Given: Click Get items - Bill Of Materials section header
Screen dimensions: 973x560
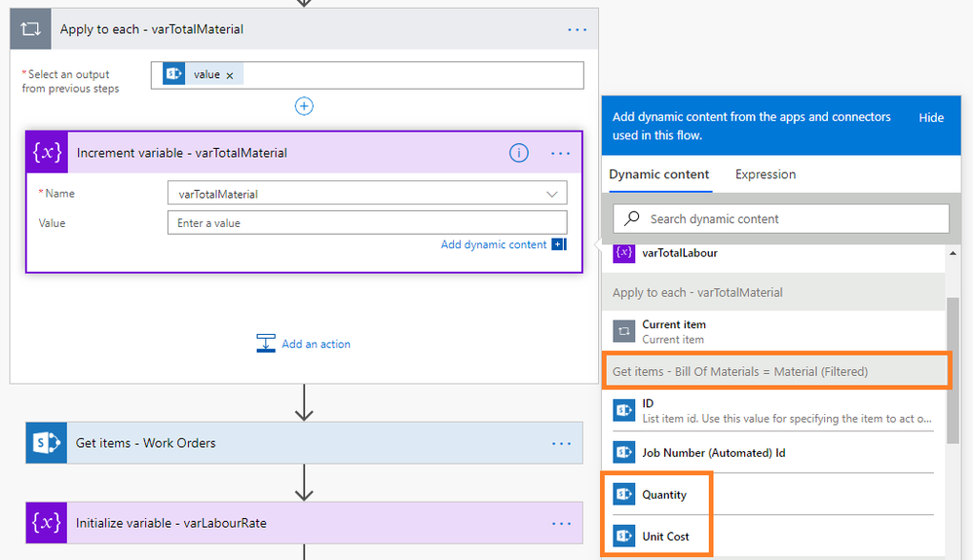Looking at the screenshot, I should point(773,371).
